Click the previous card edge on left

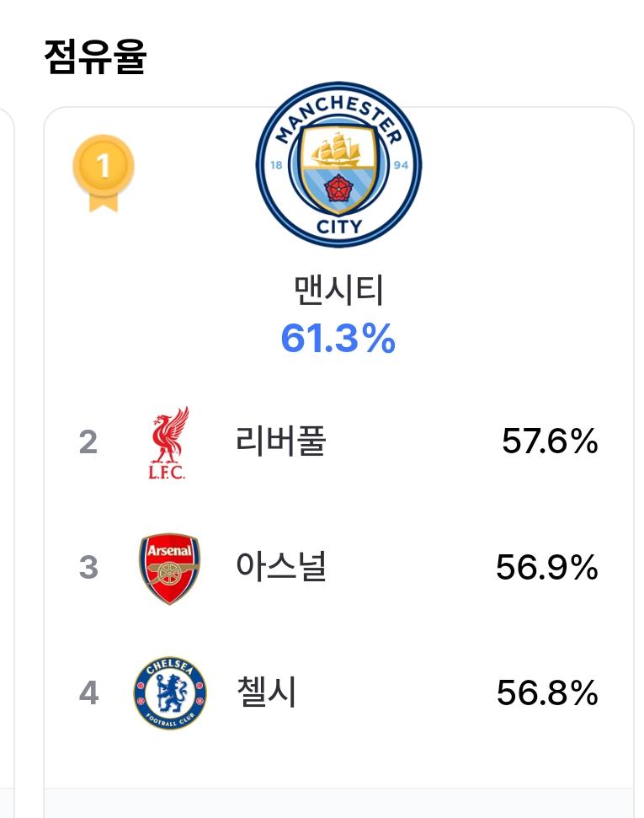[x=7, y=459]
